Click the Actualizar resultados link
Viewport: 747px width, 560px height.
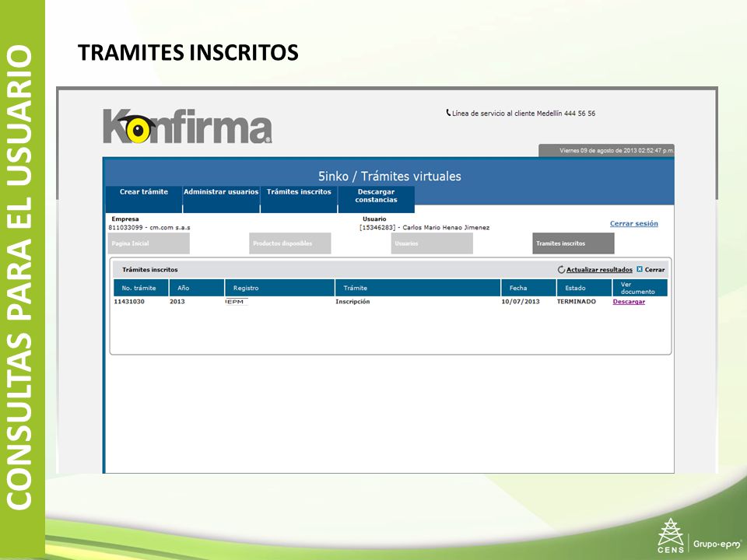point(599,270)
